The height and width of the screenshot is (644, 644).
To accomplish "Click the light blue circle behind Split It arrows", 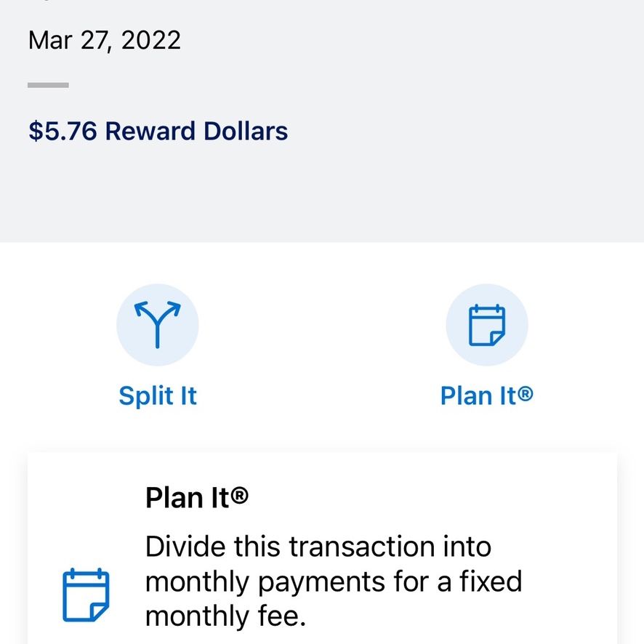I will (x=157, y=324).
